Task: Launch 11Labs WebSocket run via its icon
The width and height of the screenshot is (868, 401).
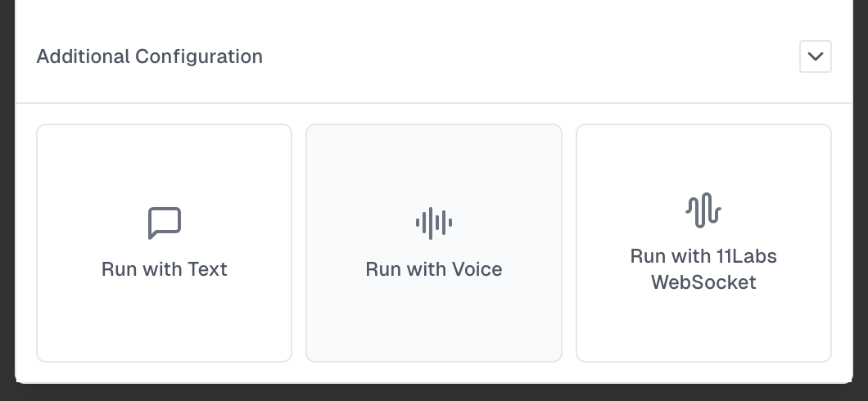Action: click(x=703, y=210)
